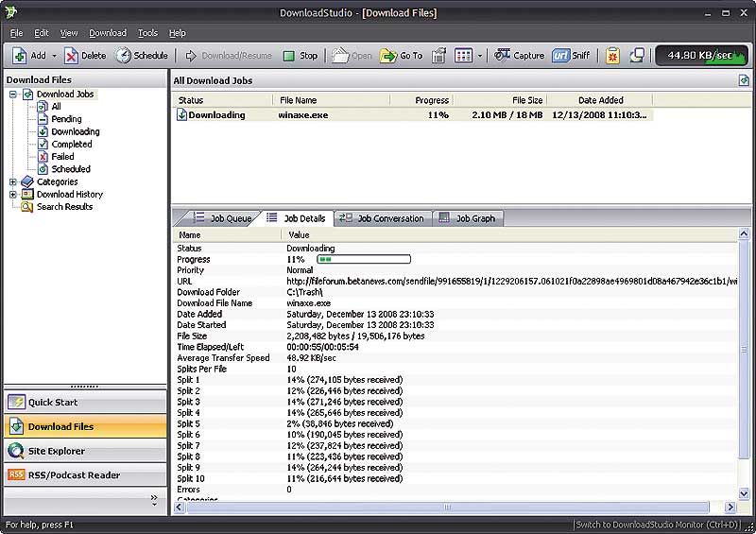Click the details vertical scrollbar up arrow
The height and width of the screenshot is (534, 756).
tap(744, 234)
